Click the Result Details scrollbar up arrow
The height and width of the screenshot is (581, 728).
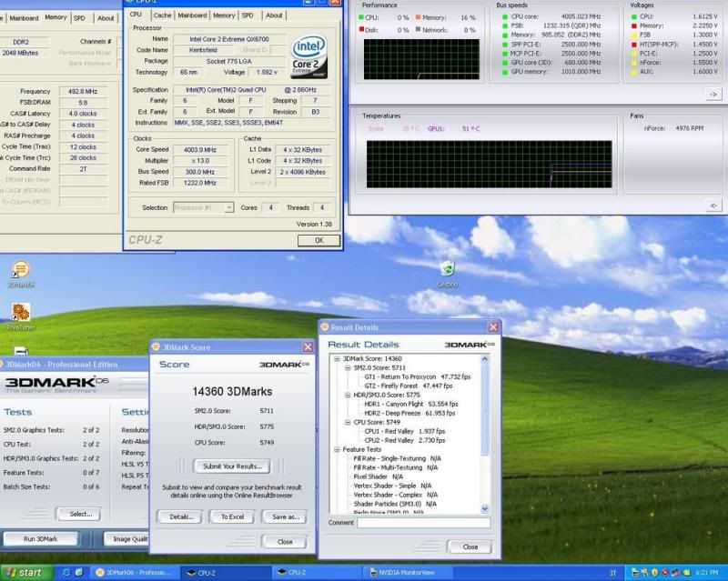click(x=485, y=359)
